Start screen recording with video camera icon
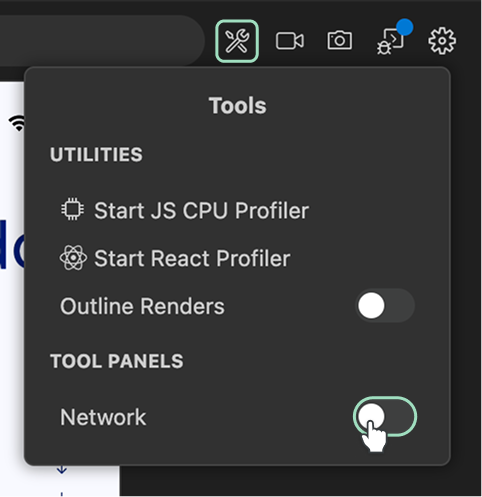The width and height of the screenshot is (482, 497). 290,41
